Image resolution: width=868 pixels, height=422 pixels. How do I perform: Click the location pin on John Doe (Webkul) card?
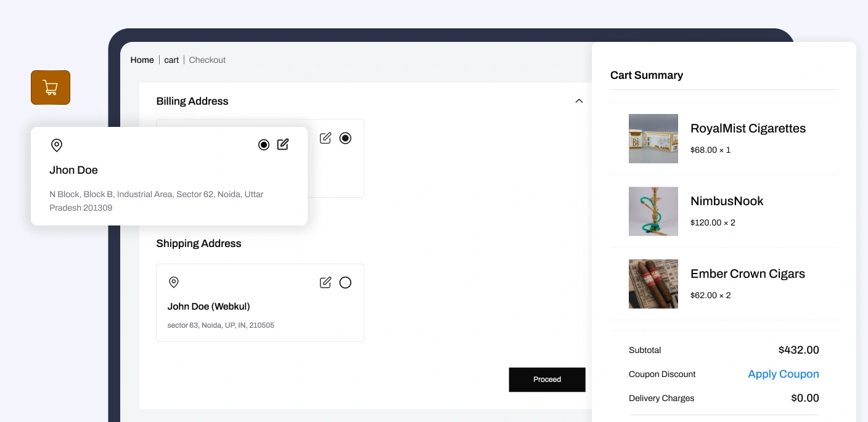[174, 282]
